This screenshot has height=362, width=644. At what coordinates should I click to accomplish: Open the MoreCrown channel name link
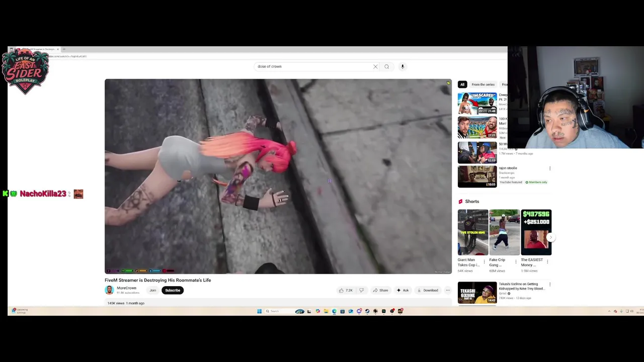point(126,288)
